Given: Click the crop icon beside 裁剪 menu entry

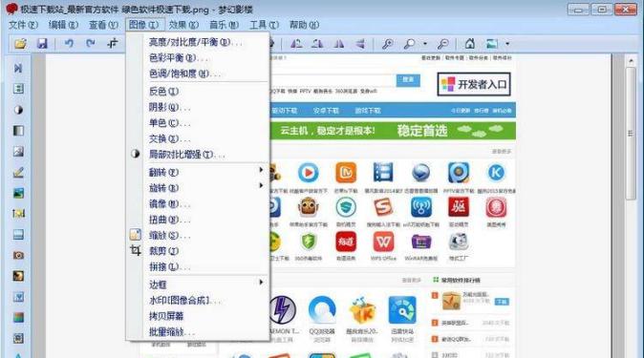Looking at the screenshot, I should pos(135,250).
